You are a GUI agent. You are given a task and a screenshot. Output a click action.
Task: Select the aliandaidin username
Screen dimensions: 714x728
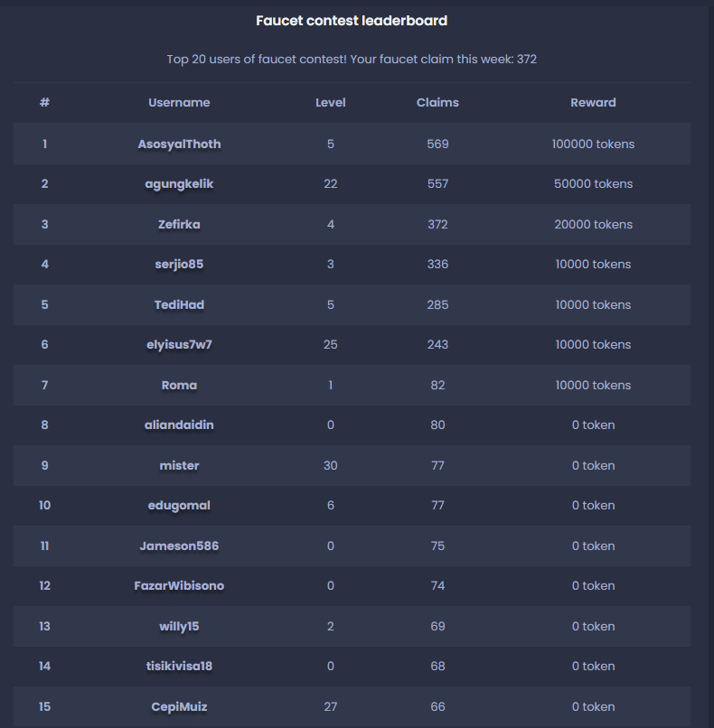pos(179,425)
